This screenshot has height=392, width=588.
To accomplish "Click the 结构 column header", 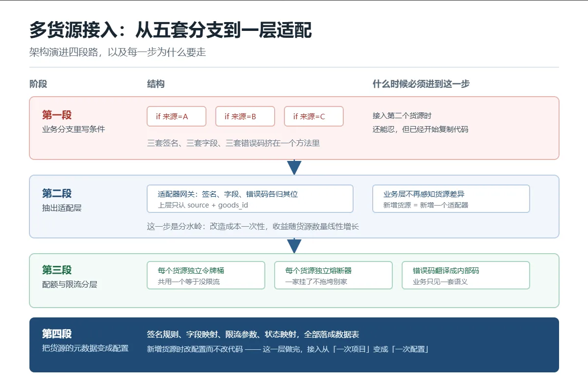I will point(155,84).
